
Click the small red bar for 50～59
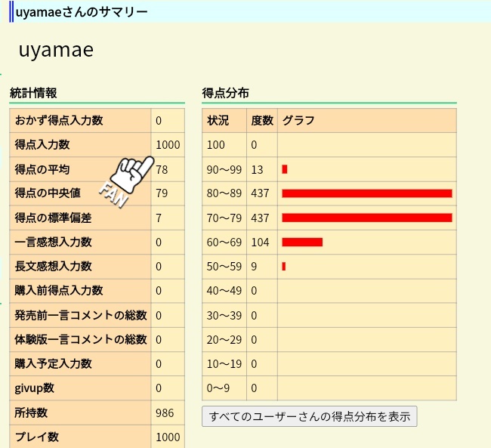pyautogui.click(x=284, y=266)
